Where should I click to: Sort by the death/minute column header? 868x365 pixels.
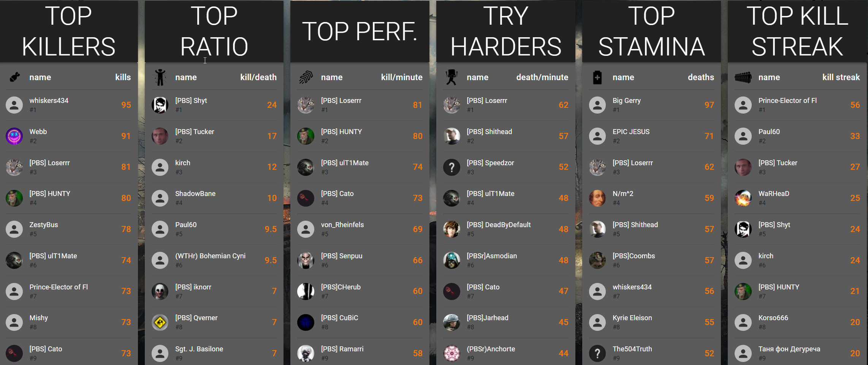click(542, 77)
